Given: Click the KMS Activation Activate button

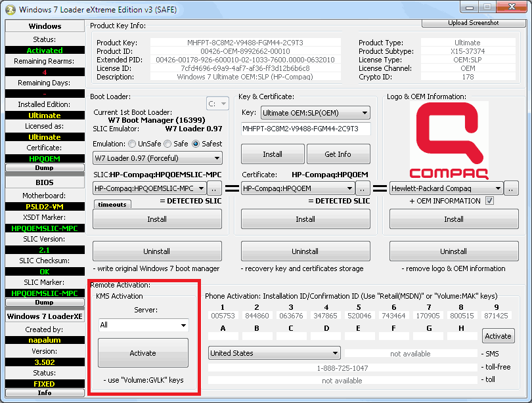Looking at the screenshot, I should coord(143,353).
